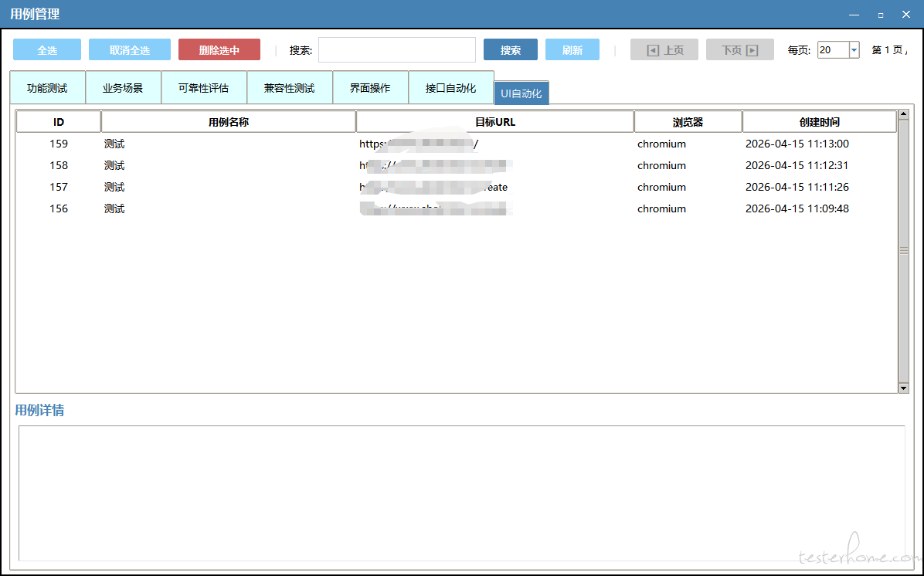The height and width of the screenshot is (576, 924).
Task: Click the 创建时间 column header
Action: (x=819, y=122)
